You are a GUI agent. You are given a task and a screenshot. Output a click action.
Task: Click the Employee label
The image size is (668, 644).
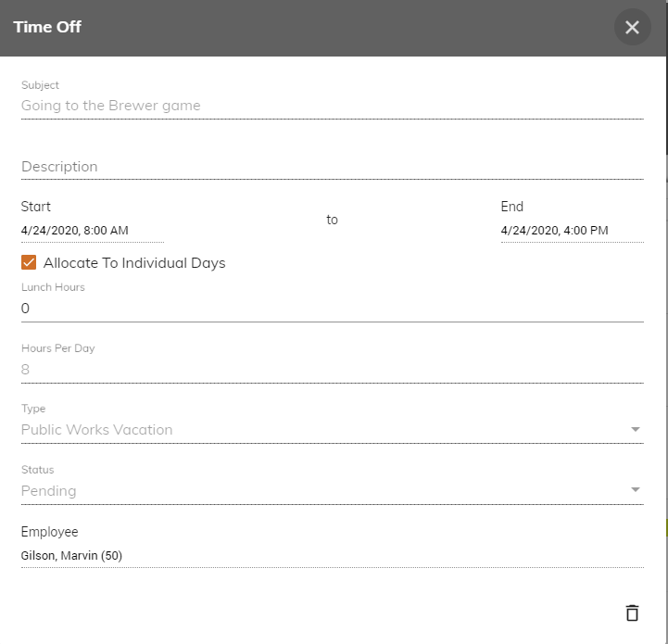click(x=50, y=532)
